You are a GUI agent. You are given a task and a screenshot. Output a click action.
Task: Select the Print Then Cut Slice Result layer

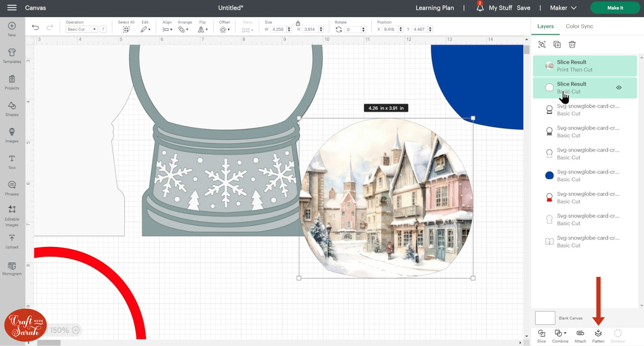[575, 66]
